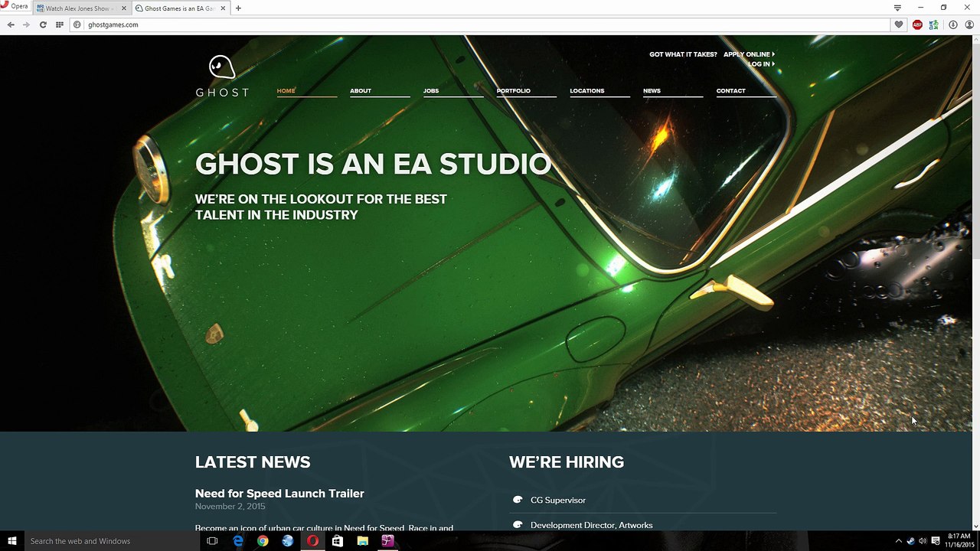The image size is (980, 551).
Task: Open the translator extension icon
Action: click(934, 24)
